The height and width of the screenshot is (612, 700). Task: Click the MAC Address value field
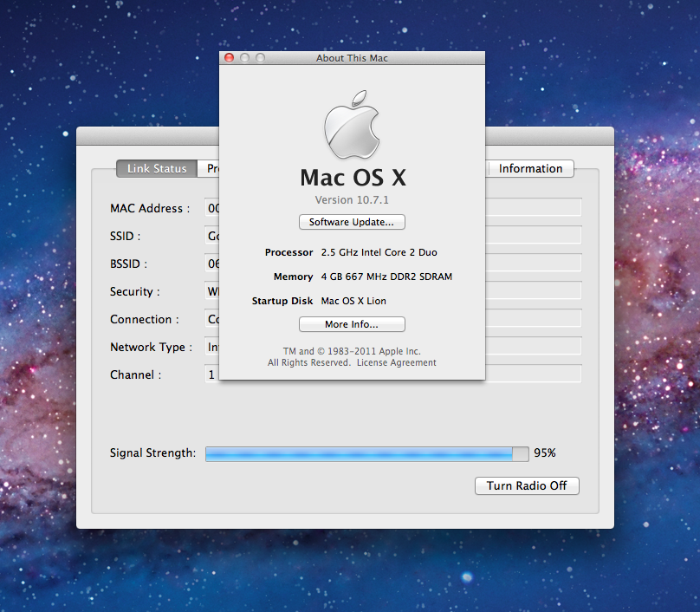(211, 208)
